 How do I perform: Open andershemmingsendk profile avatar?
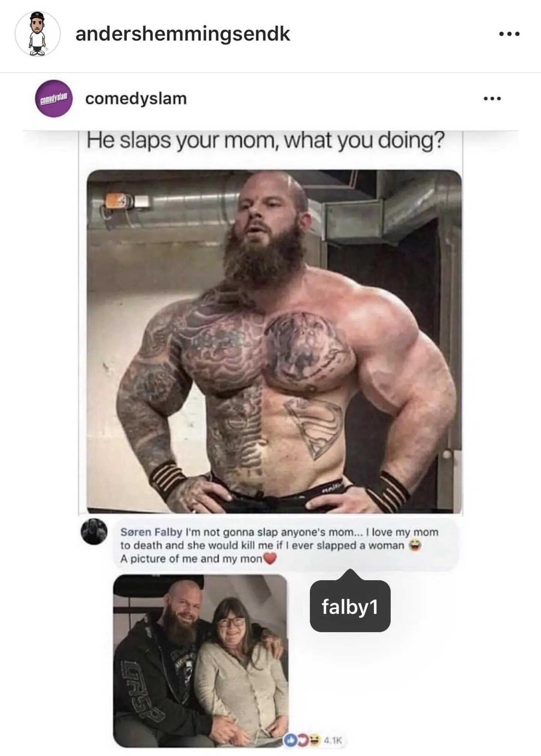click(37, 34)
